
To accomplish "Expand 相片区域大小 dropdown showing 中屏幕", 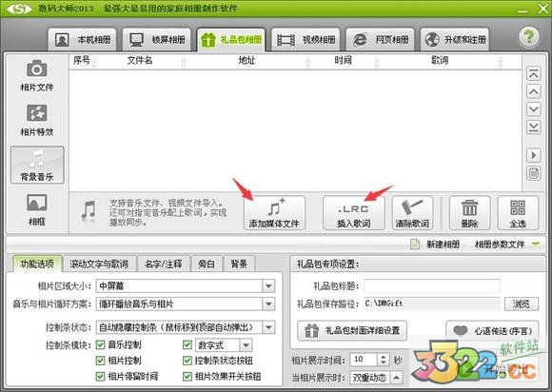I will coord(186,286).
